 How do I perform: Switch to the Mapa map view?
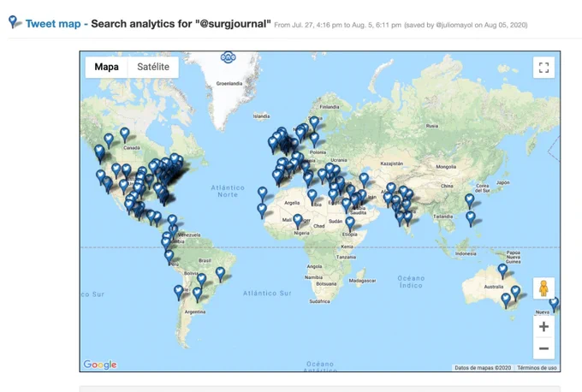pos(106,67)
